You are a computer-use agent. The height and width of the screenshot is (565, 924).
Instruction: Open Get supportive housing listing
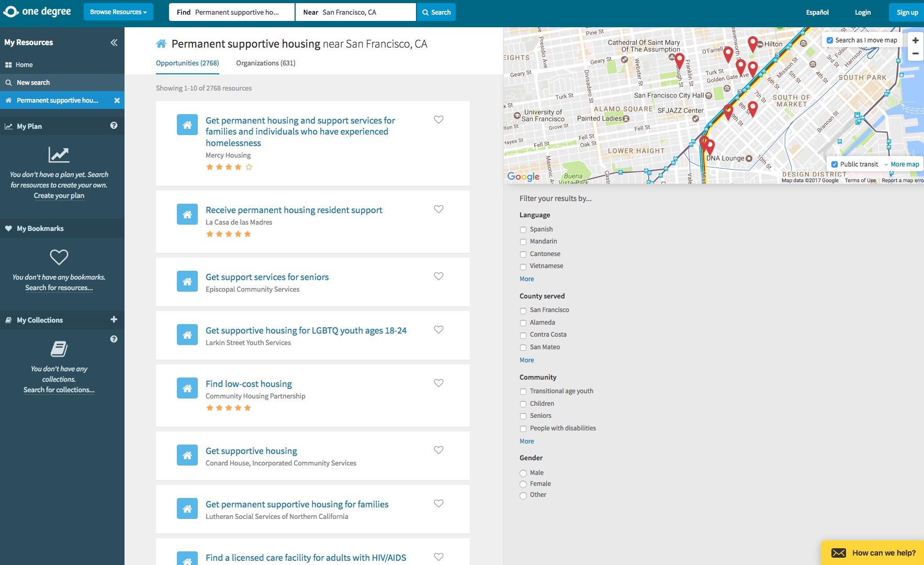(251, 451)
